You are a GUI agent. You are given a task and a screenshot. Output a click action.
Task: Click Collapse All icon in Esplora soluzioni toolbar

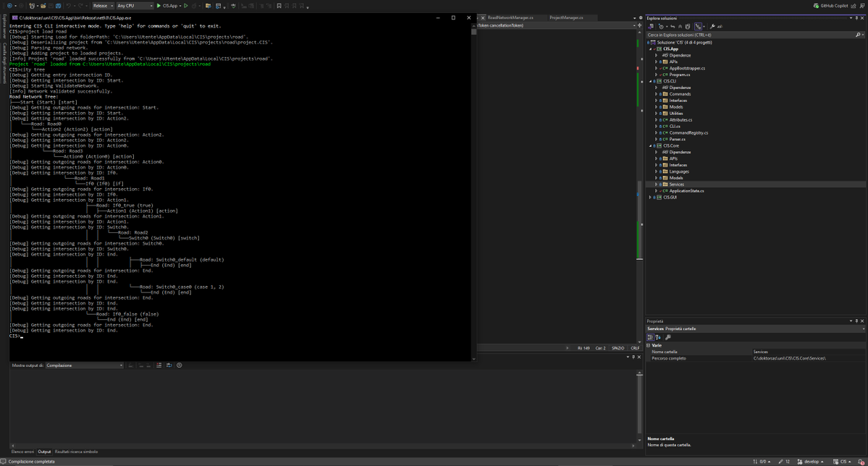(680, 27)
